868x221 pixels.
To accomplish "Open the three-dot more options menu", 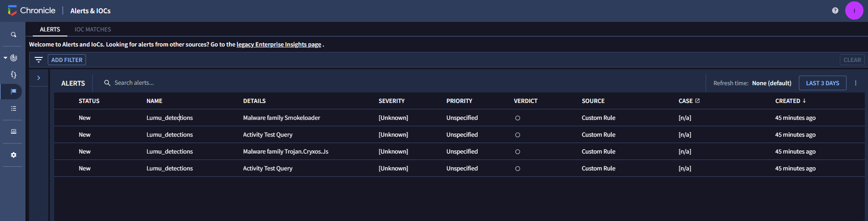I will (856, 83).
